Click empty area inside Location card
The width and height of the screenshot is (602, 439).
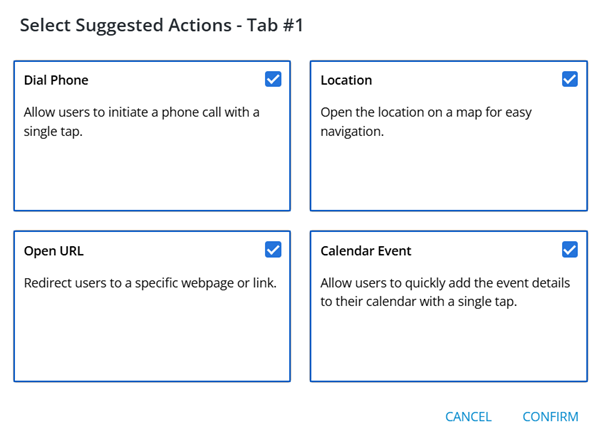pyautogui.click(x=449, y=177)
